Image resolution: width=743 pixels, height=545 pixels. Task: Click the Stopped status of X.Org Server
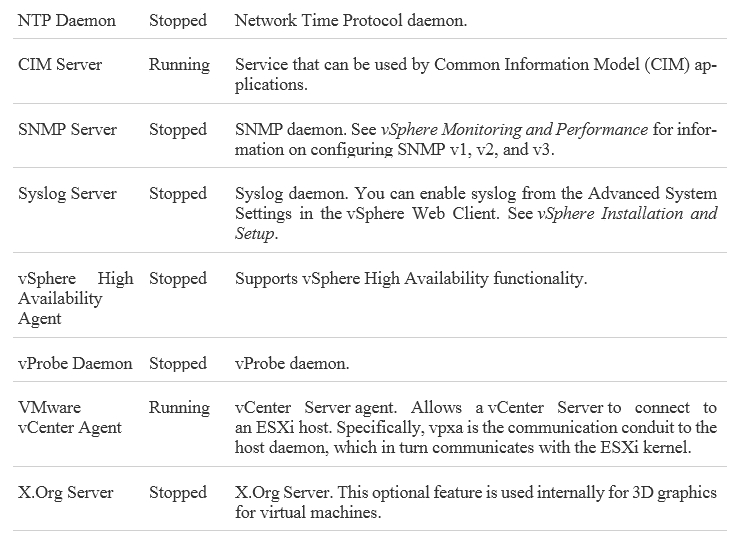(178, 492)
